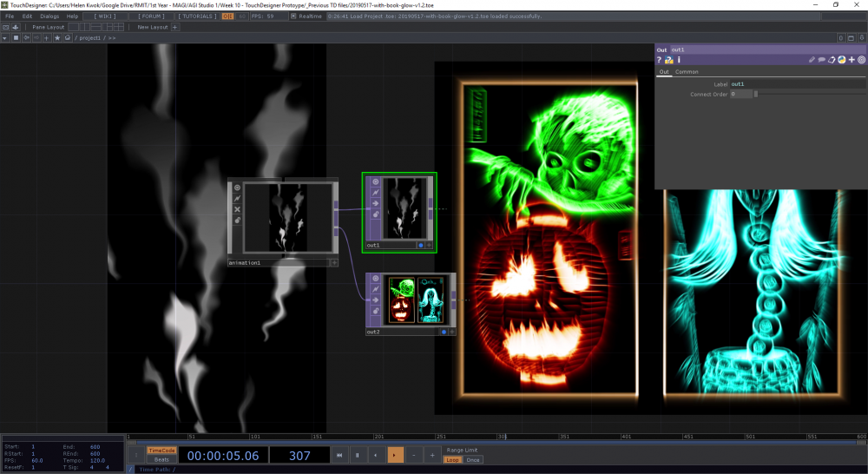
Task: Click the target bullseye icon in parameters
Action: [861, 60]
